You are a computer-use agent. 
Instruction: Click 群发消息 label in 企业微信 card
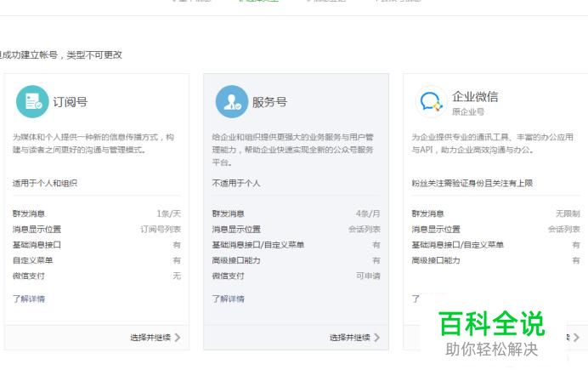(x=428, y=213)
